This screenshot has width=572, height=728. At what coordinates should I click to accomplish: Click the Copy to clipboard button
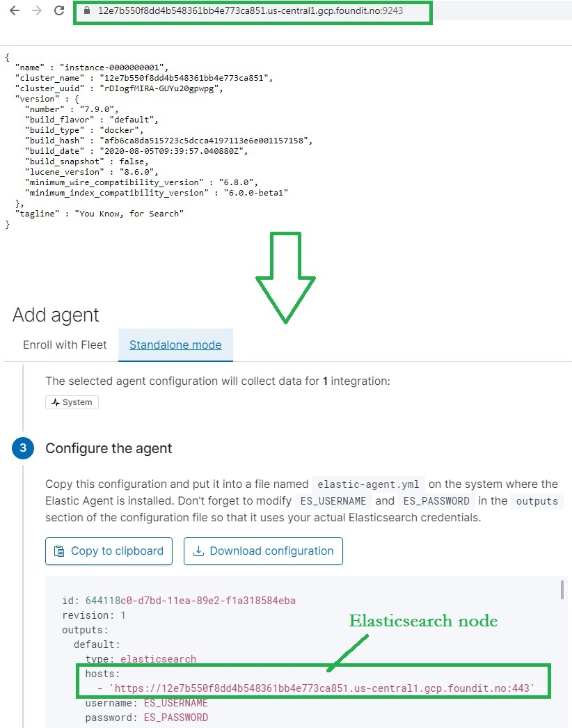click(x=109, y=551)
